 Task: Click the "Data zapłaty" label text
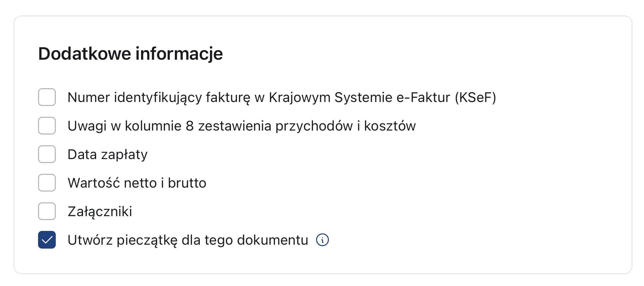click(107, 154)
